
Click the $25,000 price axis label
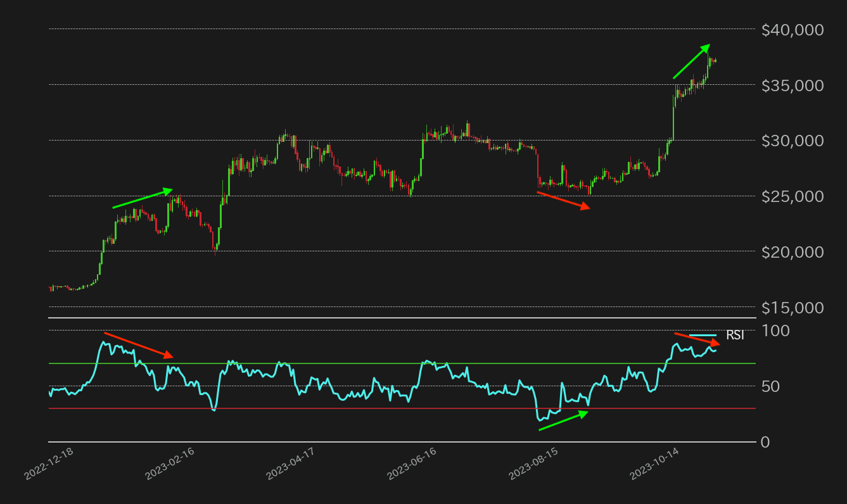coord(792,196)
